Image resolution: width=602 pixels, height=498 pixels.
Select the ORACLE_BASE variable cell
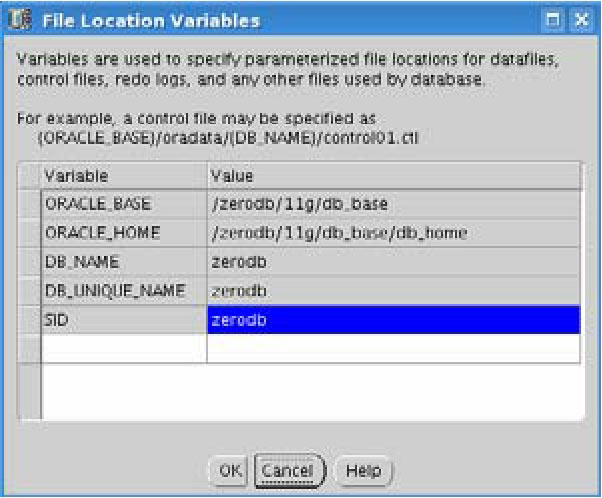pos(124,204)
